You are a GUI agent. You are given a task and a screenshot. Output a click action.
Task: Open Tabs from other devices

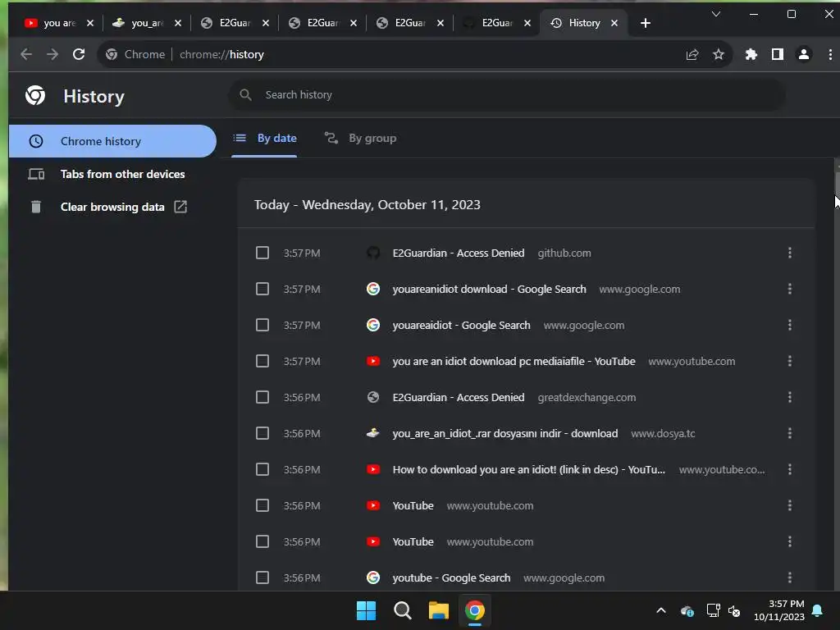point(112,174)
